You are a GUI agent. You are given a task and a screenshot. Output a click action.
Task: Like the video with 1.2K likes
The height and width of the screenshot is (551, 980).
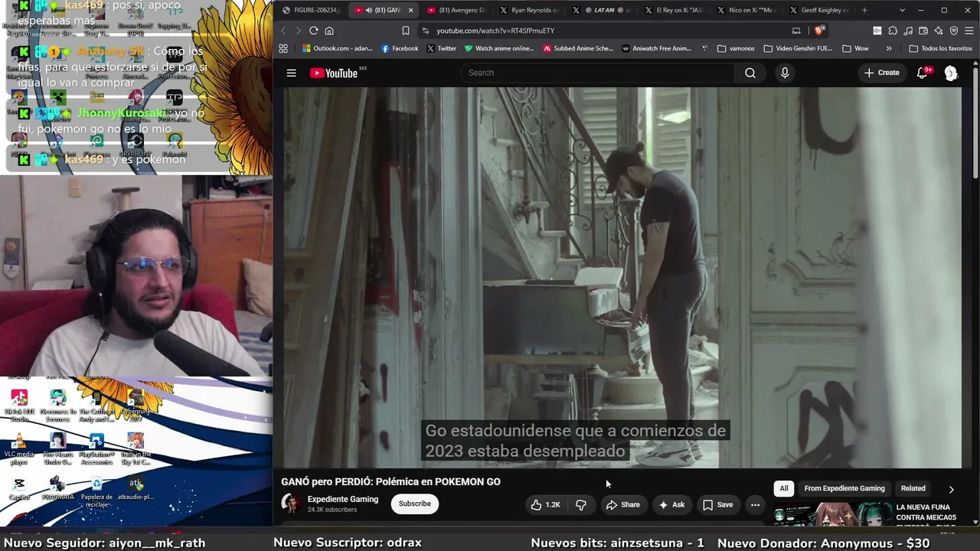pos(545,504)
